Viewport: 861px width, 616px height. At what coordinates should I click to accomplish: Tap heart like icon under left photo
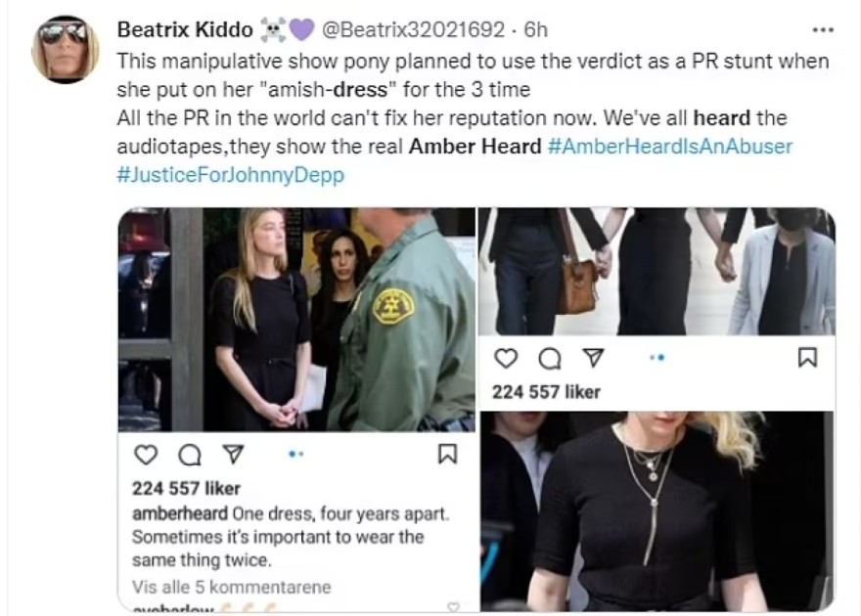146,455
